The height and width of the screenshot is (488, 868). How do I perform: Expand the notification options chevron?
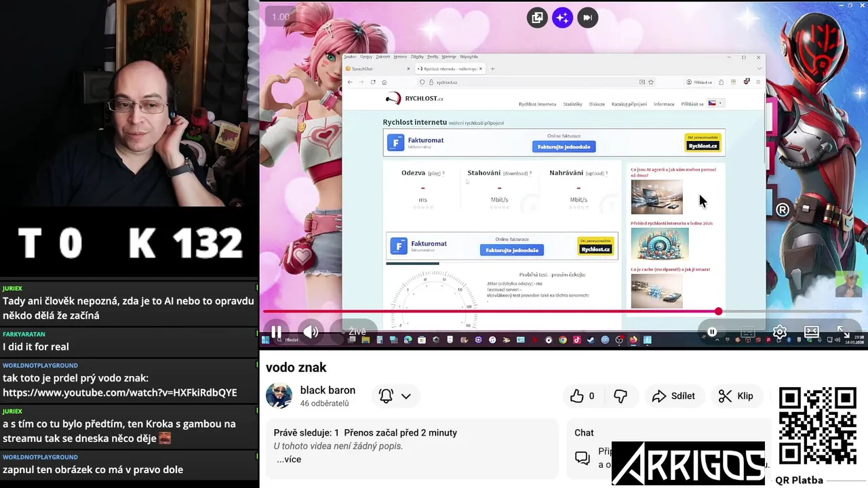[406, 396]
